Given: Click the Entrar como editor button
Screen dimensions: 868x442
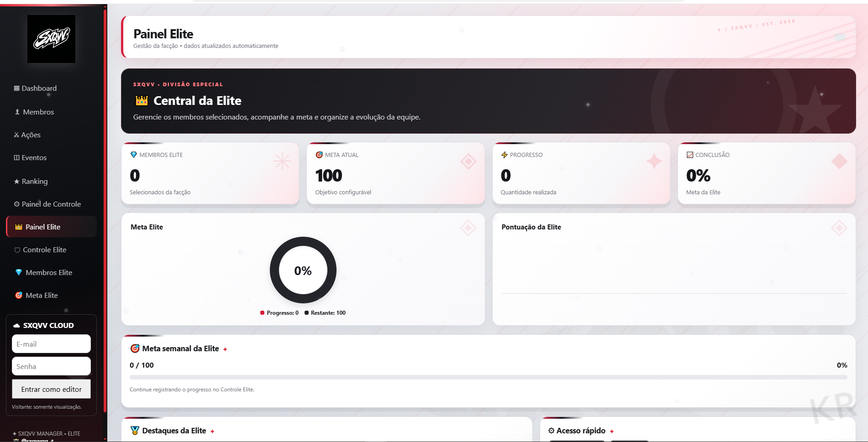Looking at the screenshot, I should (51, 389).
